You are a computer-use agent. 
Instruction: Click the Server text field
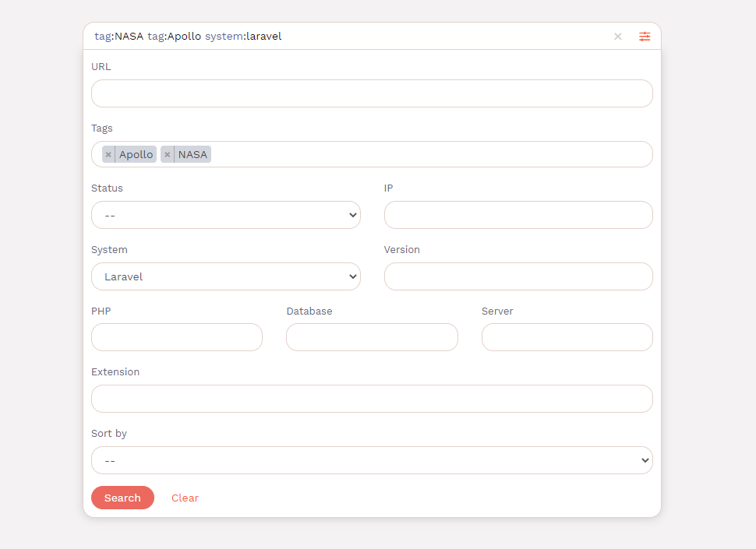pyautogui.click(x=567, y=337)
